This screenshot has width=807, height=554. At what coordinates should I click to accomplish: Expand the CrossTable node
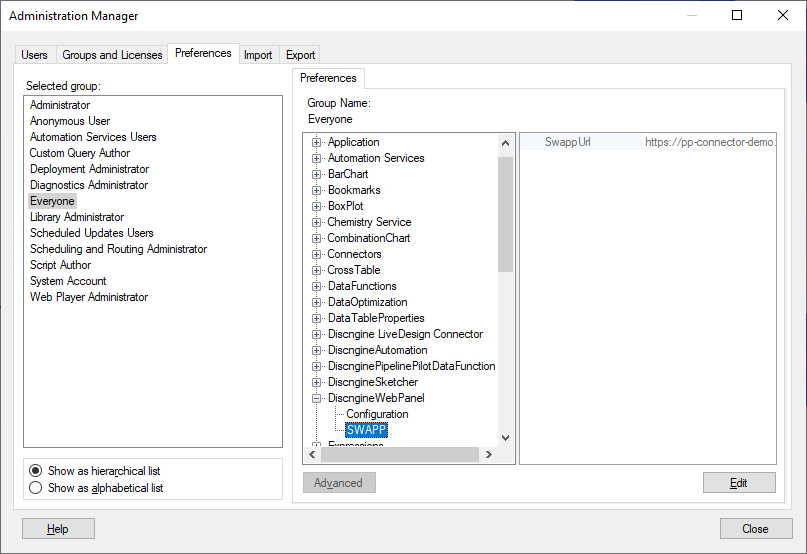[317, 270]
